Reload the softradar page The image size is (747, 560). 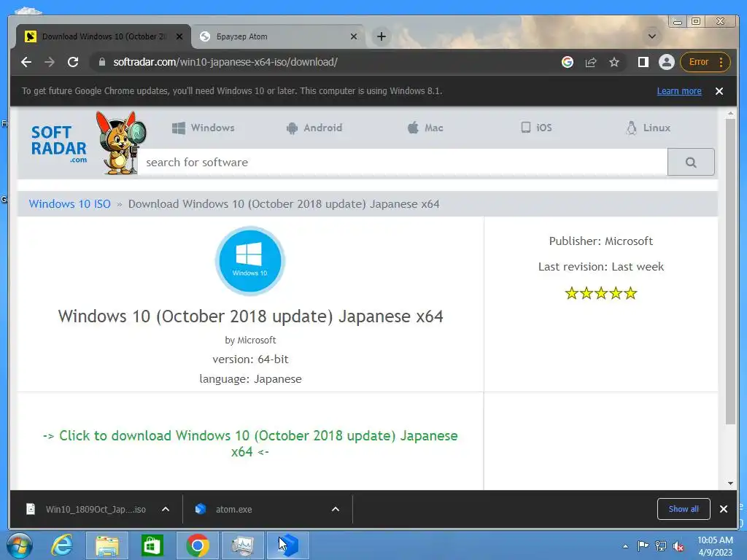73,62
